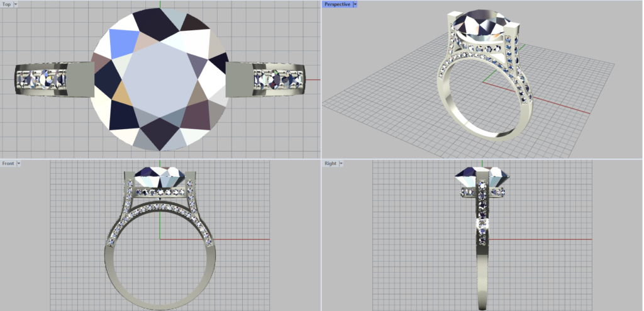Pick the left prong block in Top view

tap(80, 79)
